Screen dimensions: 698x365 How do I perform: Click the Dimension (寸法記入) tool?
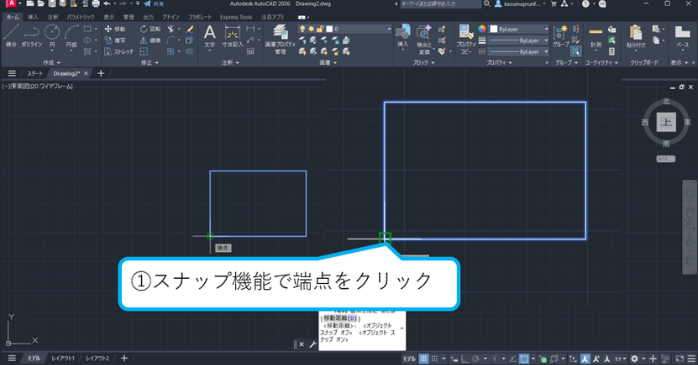[x=232, y=36]
